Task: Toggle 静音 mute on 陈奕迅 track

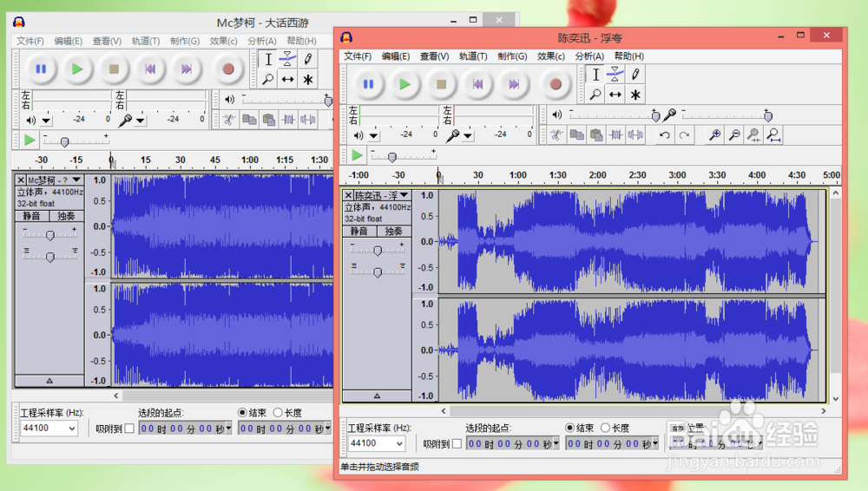Action: click(x=359, y=231)
